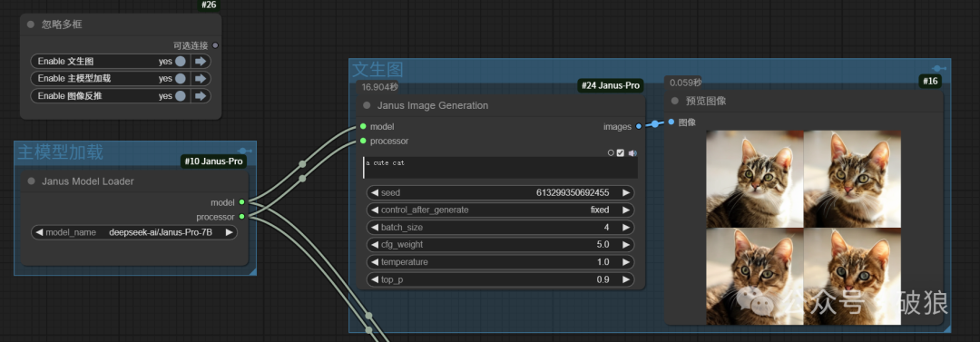Viewport: 980px width, 342px height.
Task: Decrease top_p with the left arrow
Action: pyautogui.click(x=375, y=279)
